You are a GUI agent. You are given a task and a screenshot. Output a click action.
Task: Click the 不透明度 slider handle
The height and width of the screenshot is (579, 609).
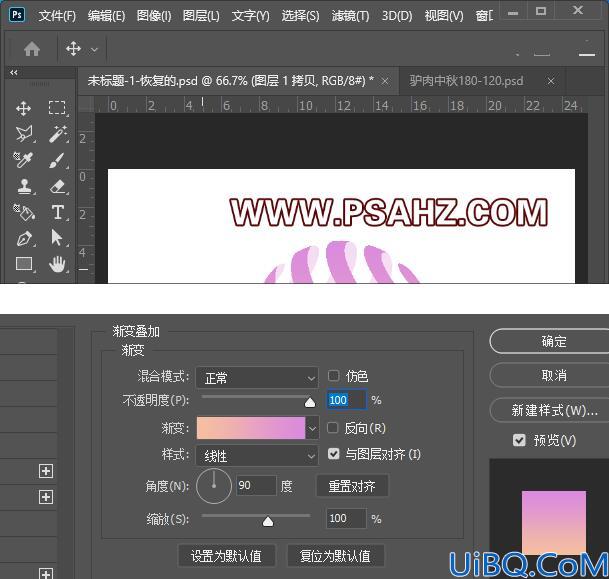point(310,402)
